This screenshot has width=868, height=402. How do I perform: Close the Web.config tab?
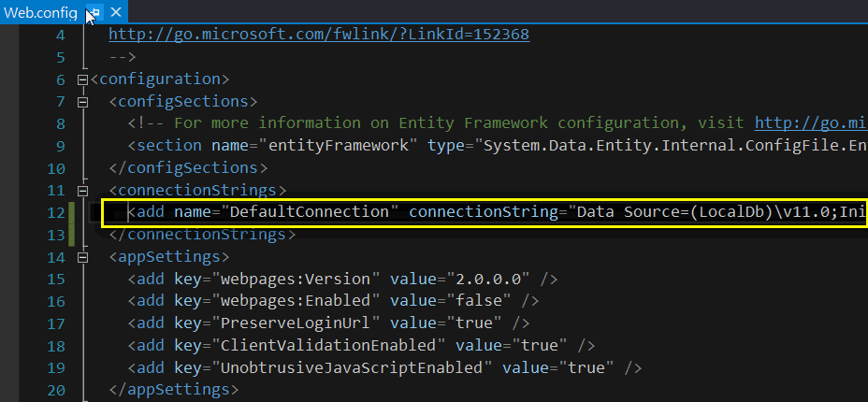pos(115,12)
